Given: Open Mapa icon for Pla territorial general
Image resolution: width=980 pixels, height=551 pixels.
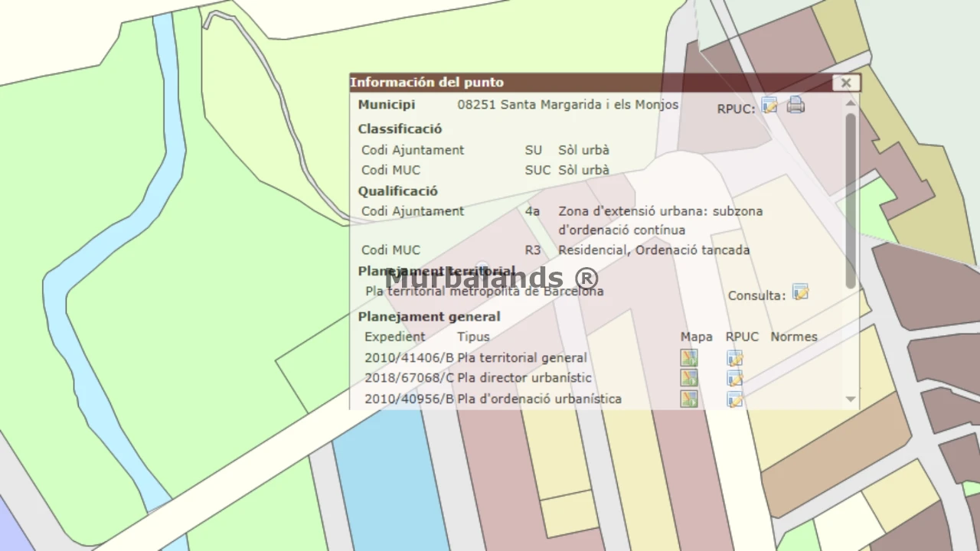Looking at the screenshot, I should [x=689, y=358].
